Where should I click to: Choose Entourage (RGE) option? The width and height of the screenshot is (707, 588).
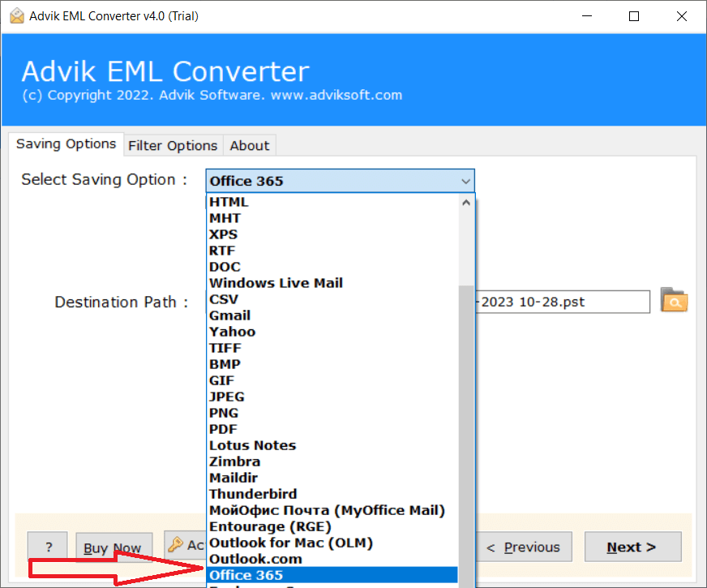pos(332,526)
